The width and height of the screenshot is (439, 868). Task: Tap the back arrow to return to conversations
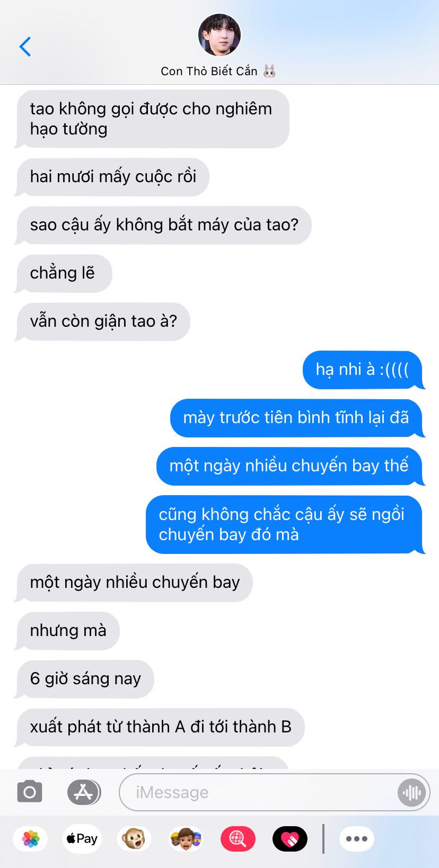(x=25, y=47)
